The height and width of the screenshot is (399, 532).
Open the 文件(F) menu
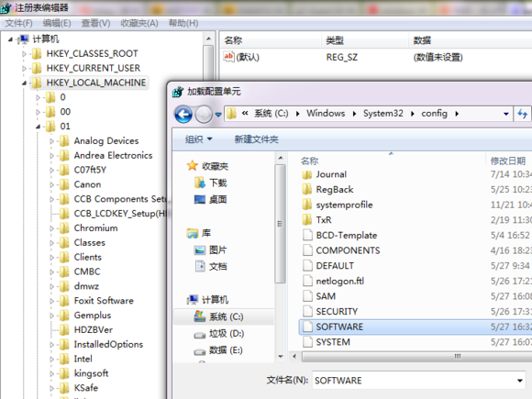point(18,23)
